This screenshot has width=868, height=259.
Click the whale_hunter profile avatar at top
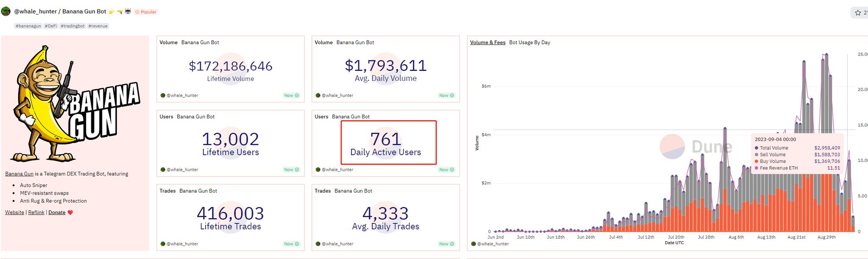[x=6, y=11]
